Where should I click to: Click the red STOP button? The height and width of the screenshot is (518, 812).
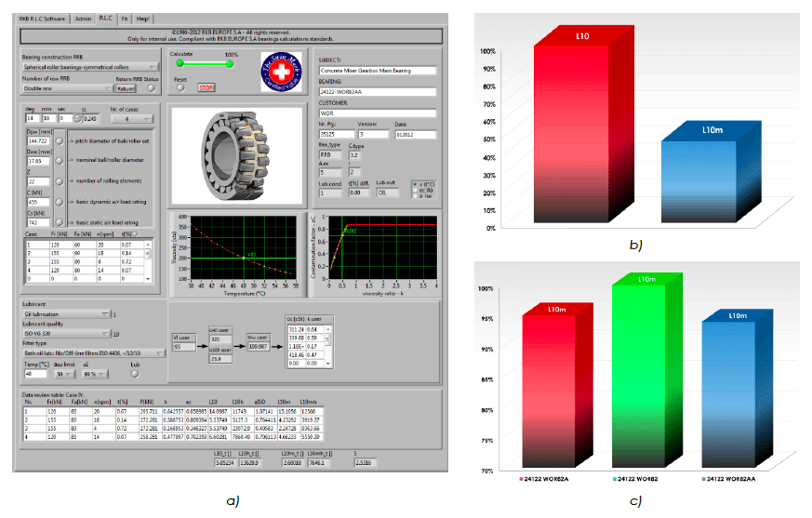pos(206,86)
